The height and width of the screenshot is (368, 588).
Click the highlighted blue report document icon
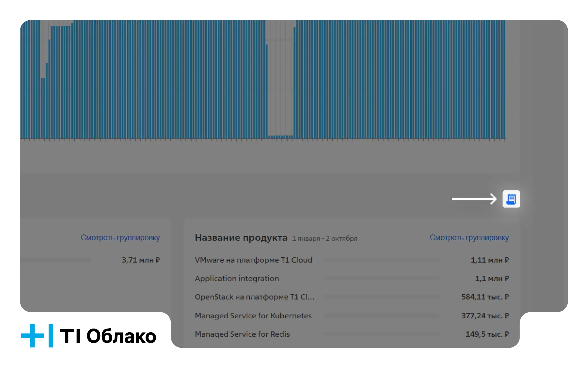pos(511,199)
